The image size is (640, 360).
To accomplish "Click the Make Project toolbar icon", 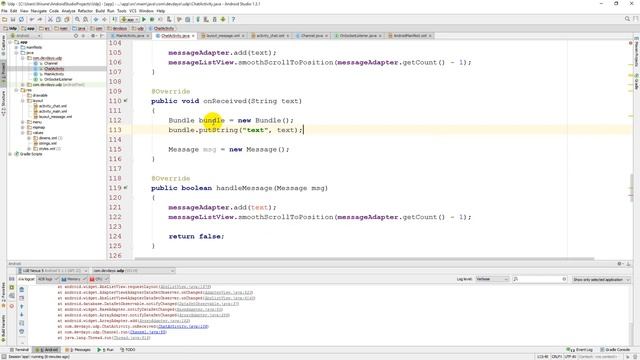I will point(114,19).
